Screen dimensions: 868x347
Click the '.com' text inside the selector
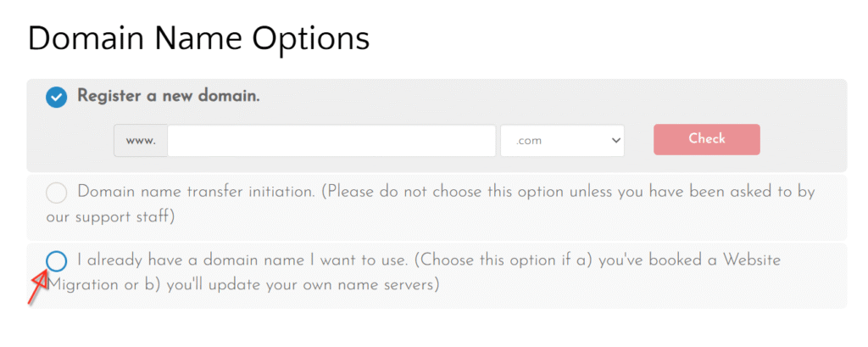click(529, 141)
